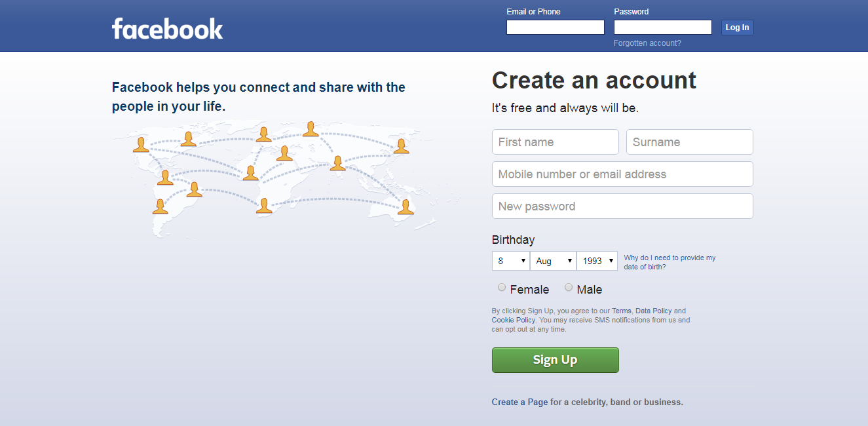This screenshot has width=868, height=426.
Task: Focus the Email or Phone login field
Action: pyautogui.click(x=556, y=27)
